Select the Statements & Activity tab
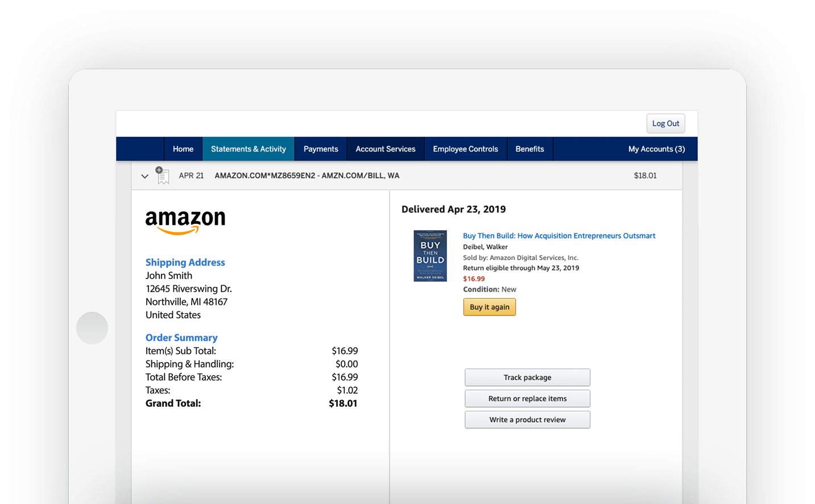Viewport: 815px width, 504px height. point(249,149)
